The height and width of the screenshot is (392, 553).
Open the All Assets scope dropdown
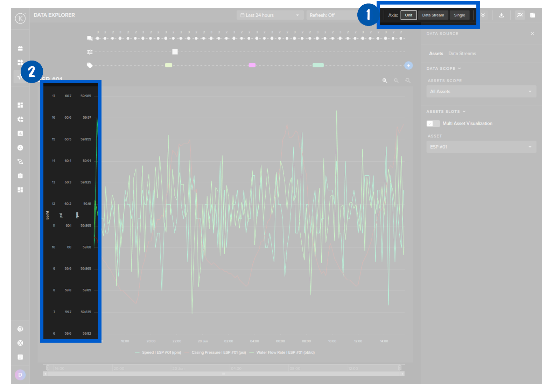pyautogui.click(x=481, y=92)
